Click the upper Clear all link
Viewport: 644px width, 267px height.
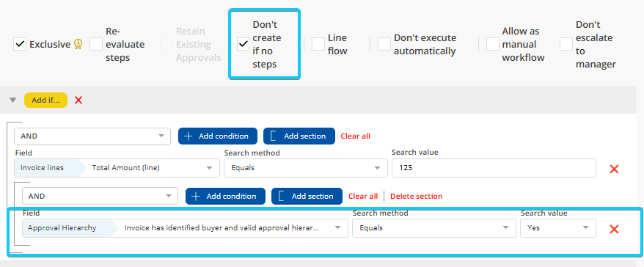(x=355, y=136)
